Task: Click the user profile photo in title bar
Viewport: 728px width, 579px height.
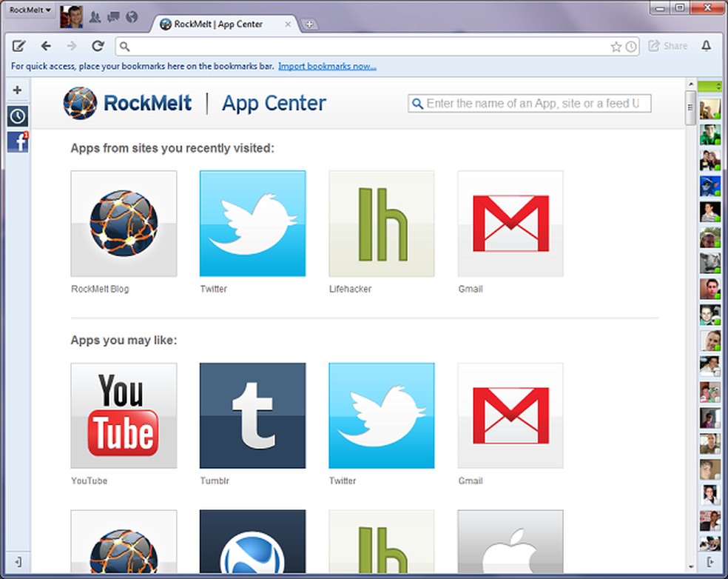Action: point(72,17)
